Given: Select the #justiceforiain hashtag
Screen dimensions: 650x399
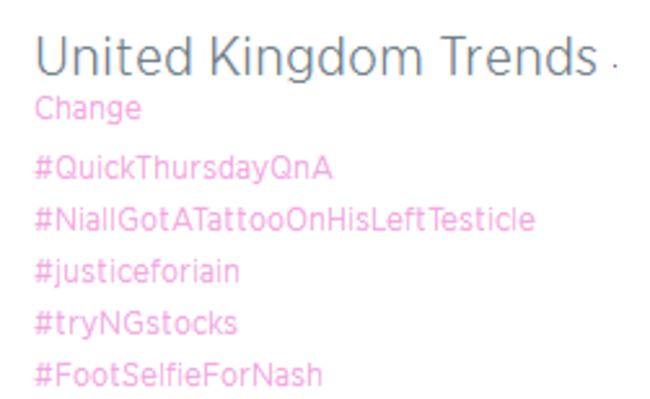Looking at the screenshot, I should (x=137, y=273).
